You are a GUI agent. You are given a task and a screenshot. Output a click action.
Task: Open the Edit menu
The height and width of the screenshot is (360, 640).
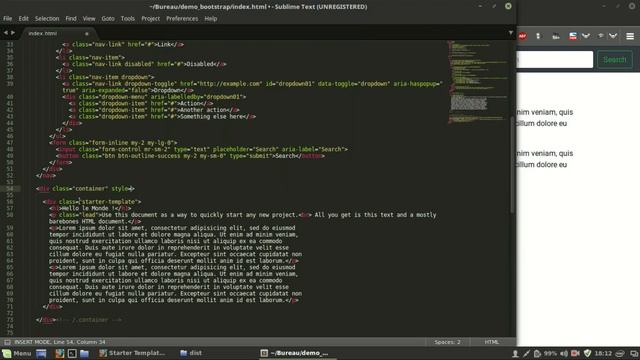24,19
